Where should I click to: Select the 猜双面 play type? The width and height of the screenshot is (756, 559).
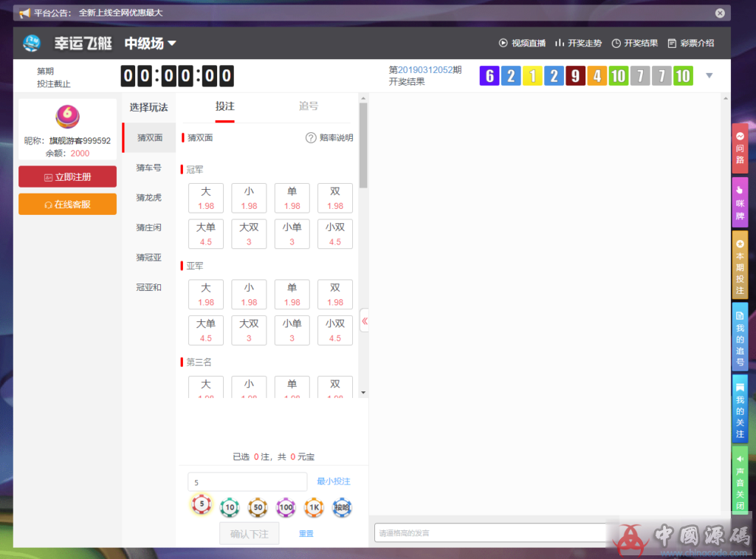(x=149, y=138)
